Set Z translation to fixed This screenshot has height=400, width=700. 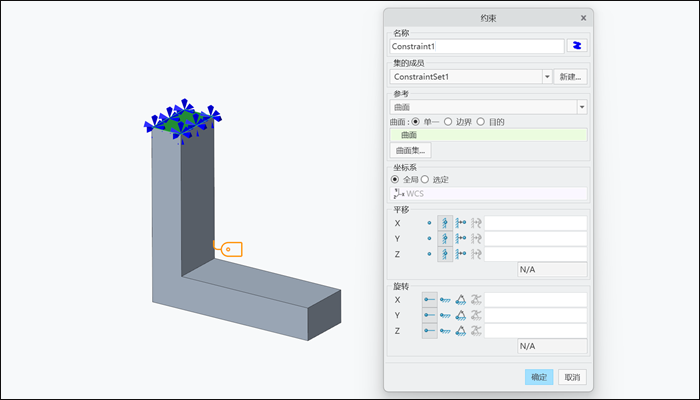(x=445, y=254)
